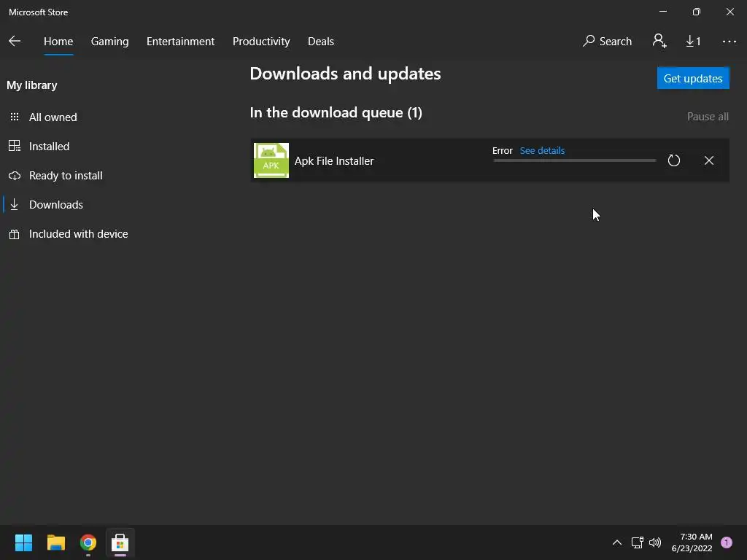Click the All owned grid icon
The width and height of the screenshot is (747, 560).
tap(15, 117)
